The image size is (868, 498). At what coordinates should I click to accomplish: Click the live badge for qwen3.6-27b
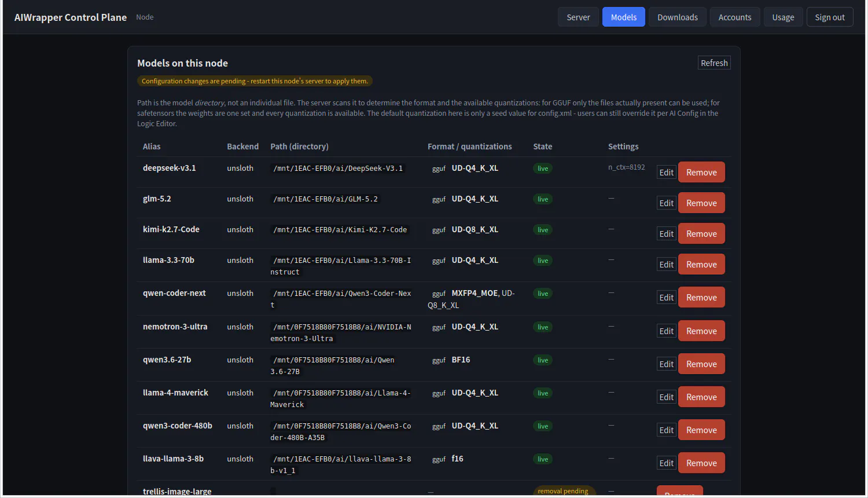[543, 360]
